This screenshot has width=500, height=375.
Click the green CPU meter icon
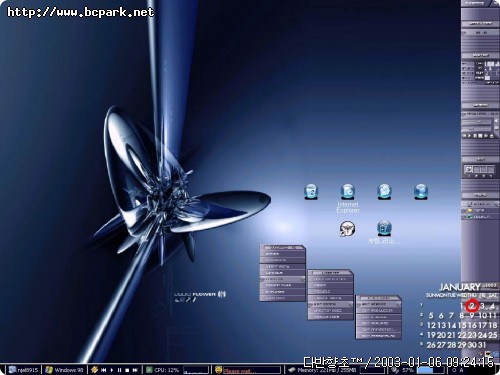149,370
